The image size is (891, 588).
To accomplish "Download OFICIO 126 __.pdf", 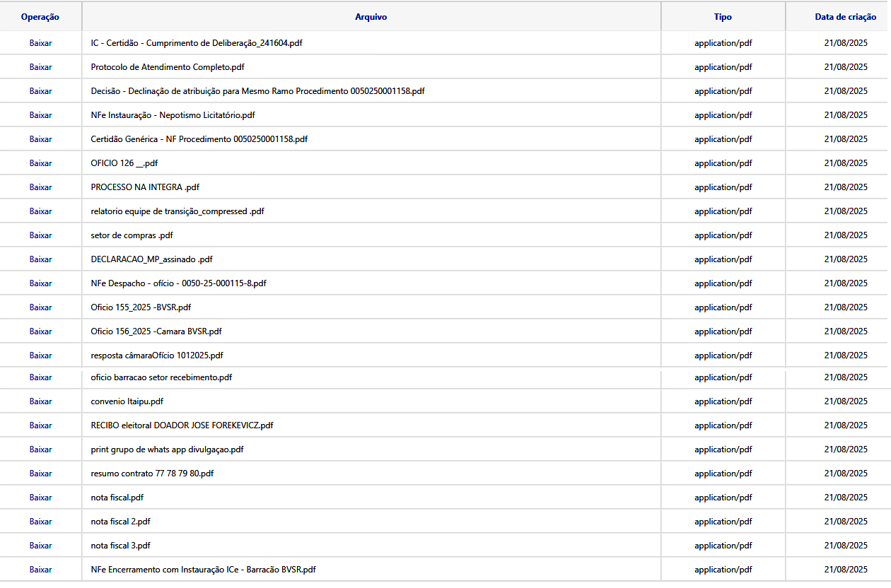I will 40,163.
